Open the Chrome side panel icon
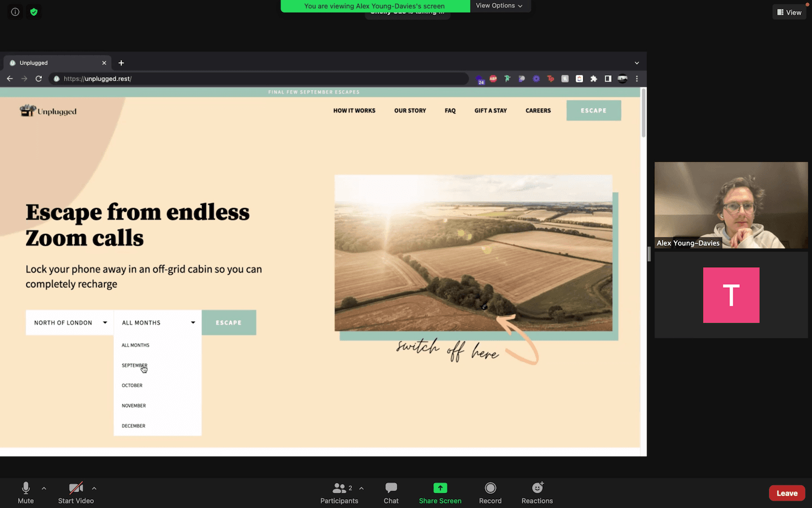 608,79
